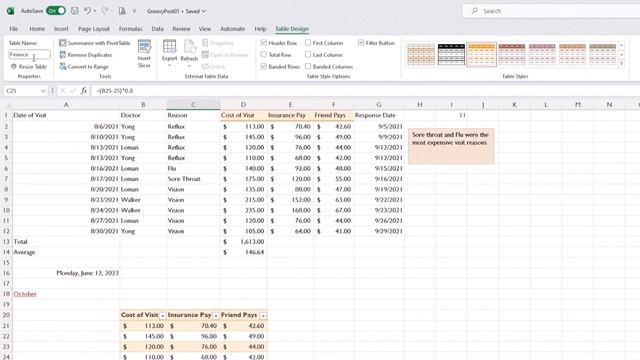Switch to the Formulas tab
The height and width of the screenshot is (360, 640).
(131, 29)
